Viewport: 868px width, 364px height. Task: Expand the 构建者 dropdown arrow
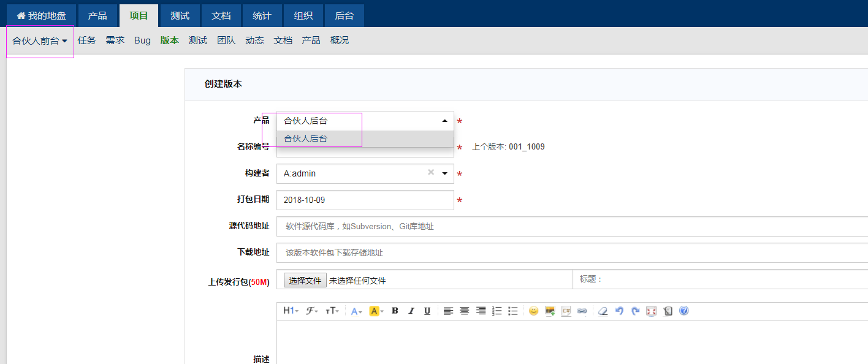445,173
